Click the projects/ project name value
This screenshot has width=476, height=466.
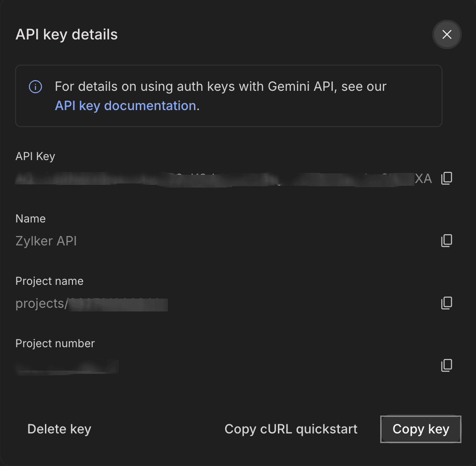[x=91, y=304]
